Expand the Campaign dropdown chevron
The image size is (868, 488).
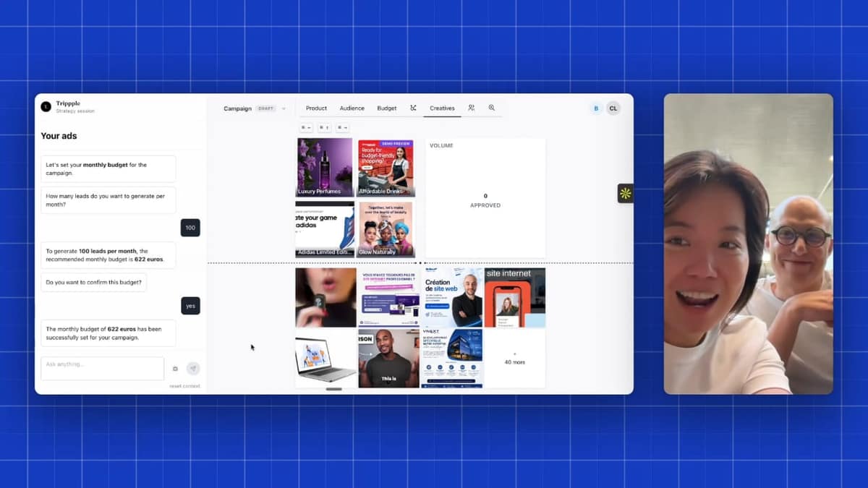click(284, 108)
